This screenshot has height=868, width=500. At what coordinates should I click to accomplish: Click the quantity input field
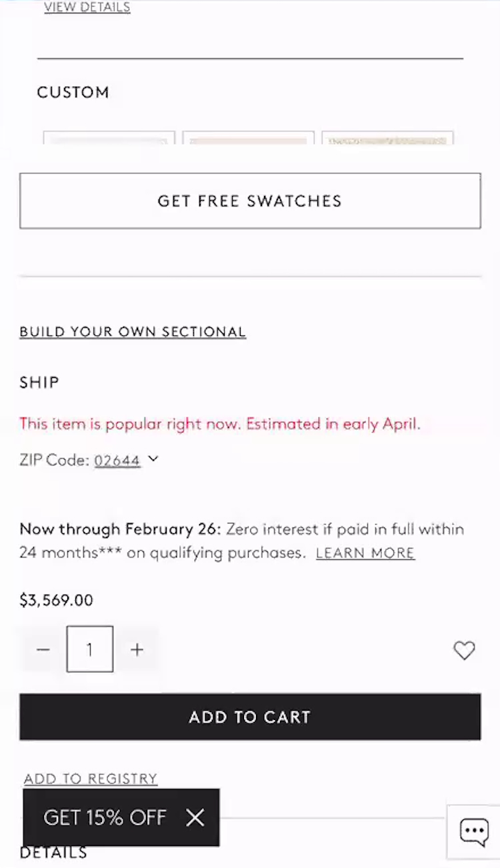90,649
